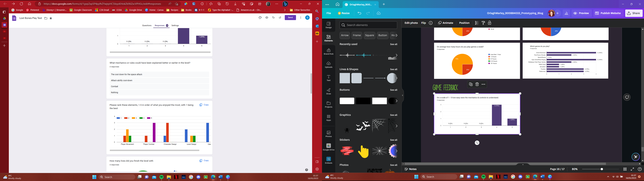The width and height of the screenshot is (644, 181).
Task: Open Google Forms more options menu
Action: [301, 18]
